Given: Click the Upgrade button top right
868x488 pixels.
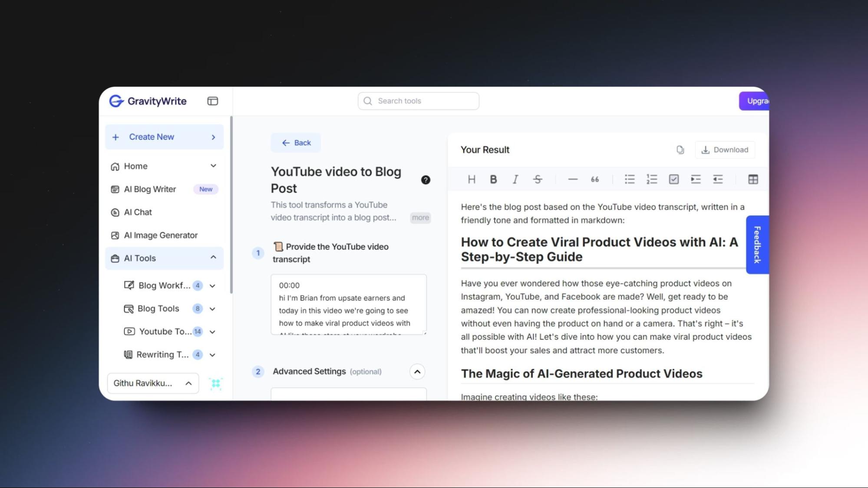Looking at the screenshot, I should 754,101.
